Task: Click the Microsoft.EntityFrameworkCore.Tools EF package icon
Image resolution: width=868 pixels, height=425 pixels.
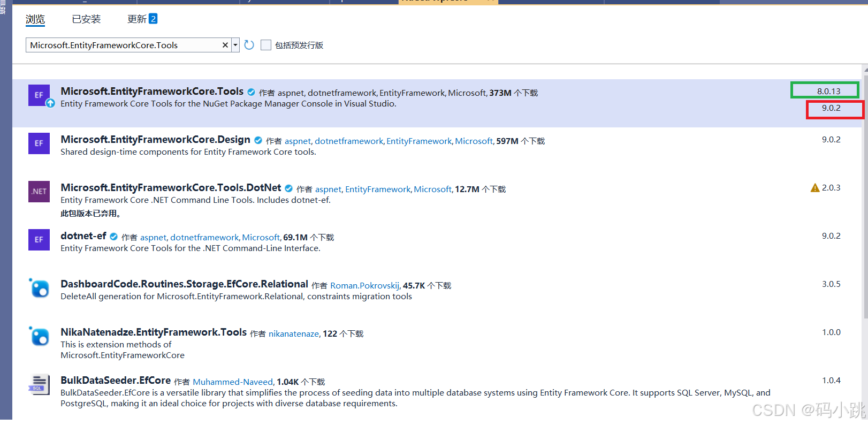Action: 39,95
